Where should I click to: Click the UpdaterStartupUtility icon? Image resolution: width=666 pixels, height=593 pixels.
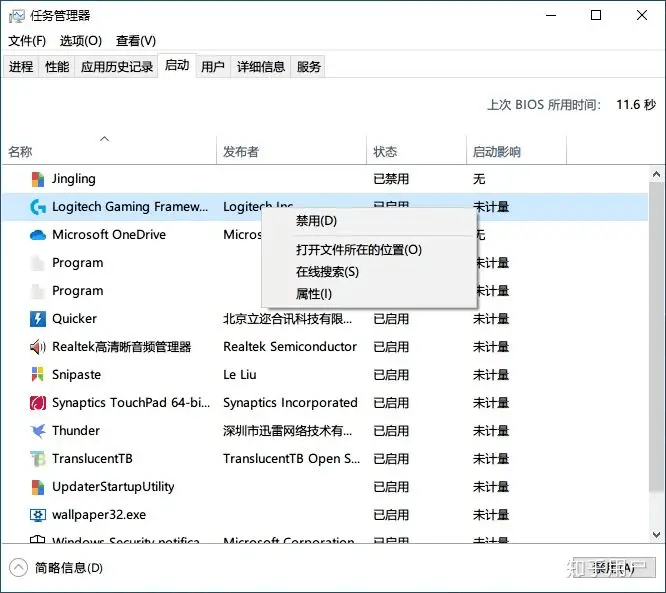[x=38, y=487]
